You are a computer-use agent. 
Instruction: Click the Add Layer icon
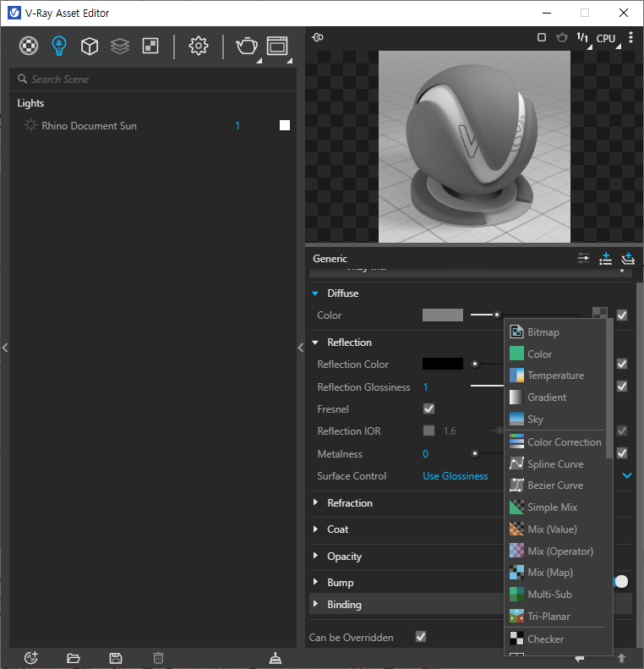[628, 258]
